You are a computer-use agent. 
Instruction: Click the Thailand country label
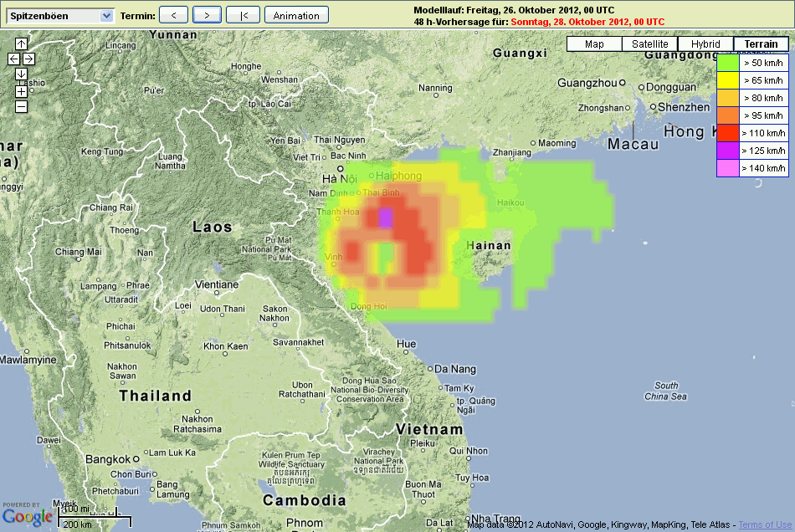pyautogui.click(x=155, y=396)
